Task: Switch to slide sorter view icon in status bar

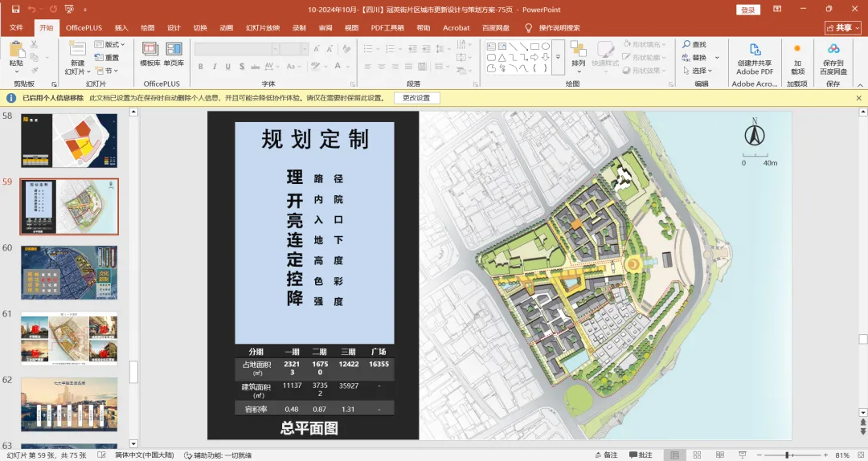Action: [697, 455]
